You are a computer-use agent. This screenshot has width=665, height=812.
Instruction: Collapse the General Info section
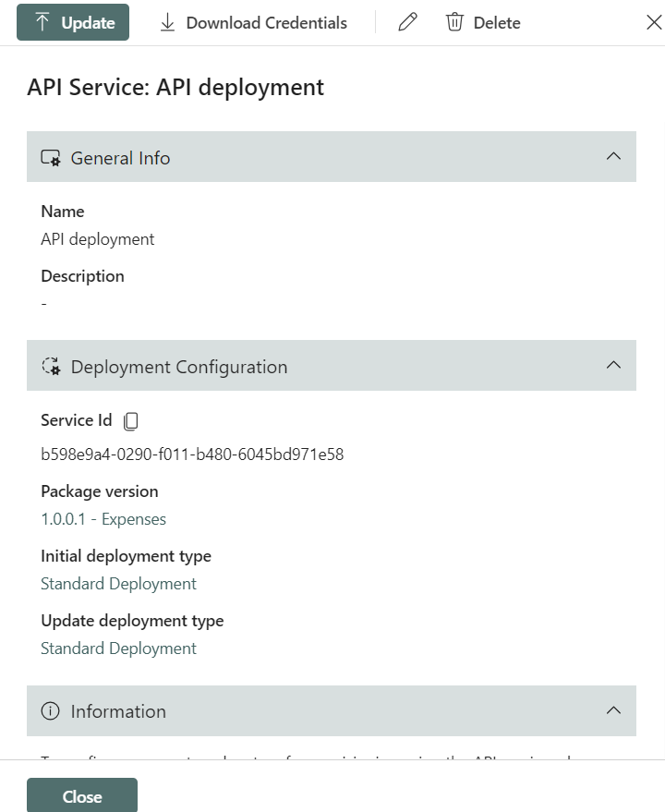point(613,157)
